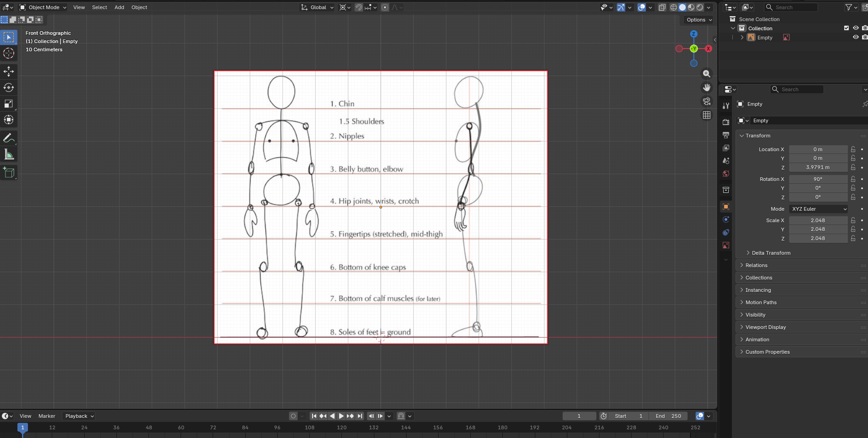This screenshot has width=868, height=438.
Task: Uncheck Collection exclude-from-view-layer checkbox
Action: click(x=846, y=28)
